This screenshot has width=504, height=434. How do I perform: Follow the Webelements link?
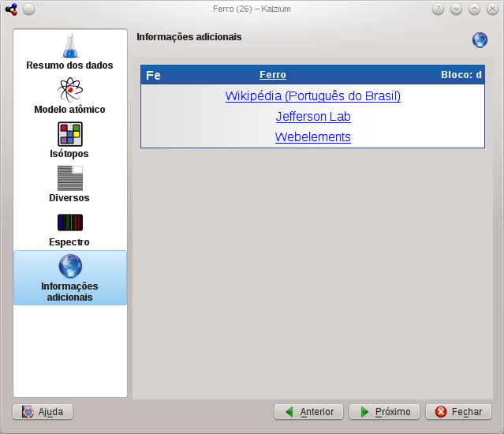pyautogui.click(x=312, y=137)
